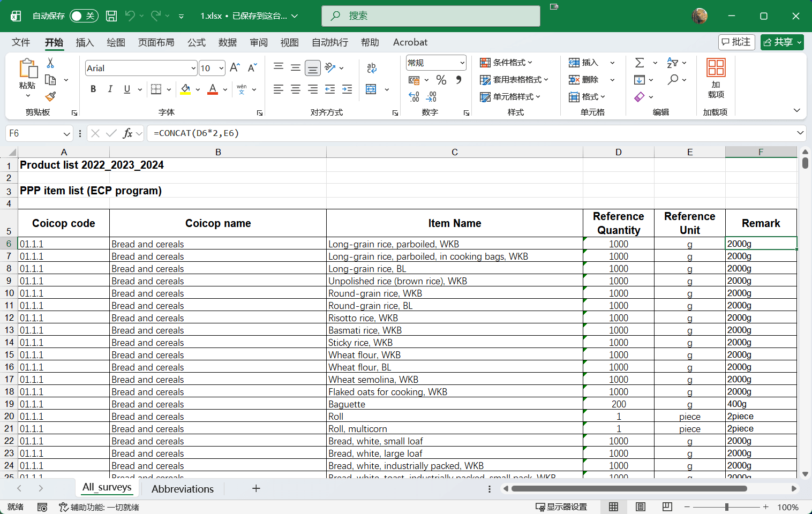Screen dimensions: 812x514
Task: Click the AutoSum sigma icon
Action: pos(640,63)
